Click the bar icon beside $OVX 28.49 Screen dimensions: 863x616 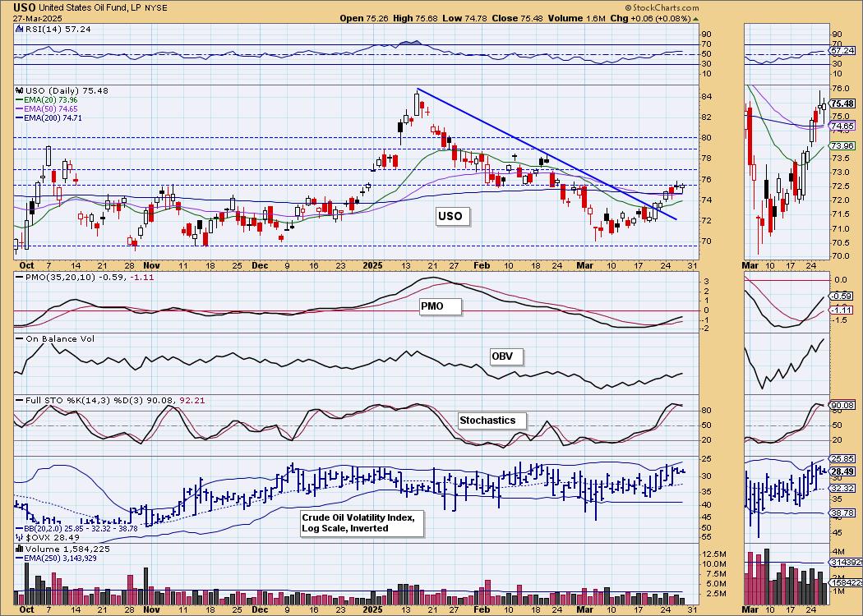pos(19,537)
